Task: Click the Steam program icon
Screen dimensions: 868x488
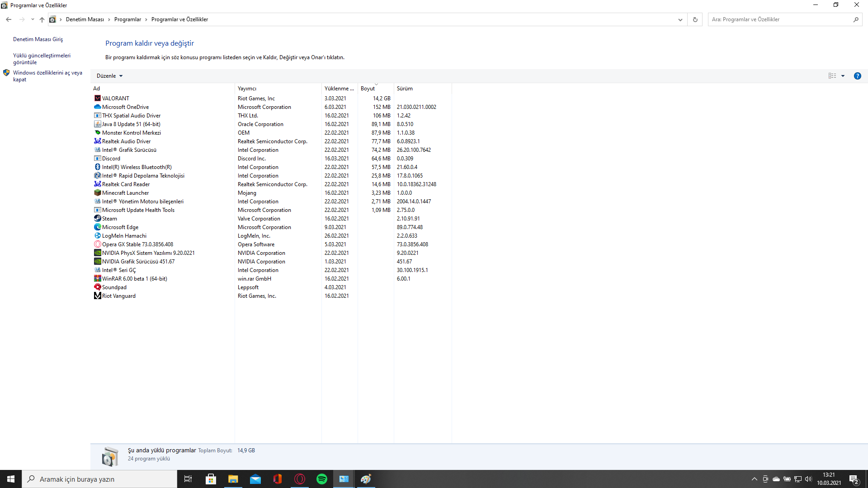Action: click(x=97, y=218)
